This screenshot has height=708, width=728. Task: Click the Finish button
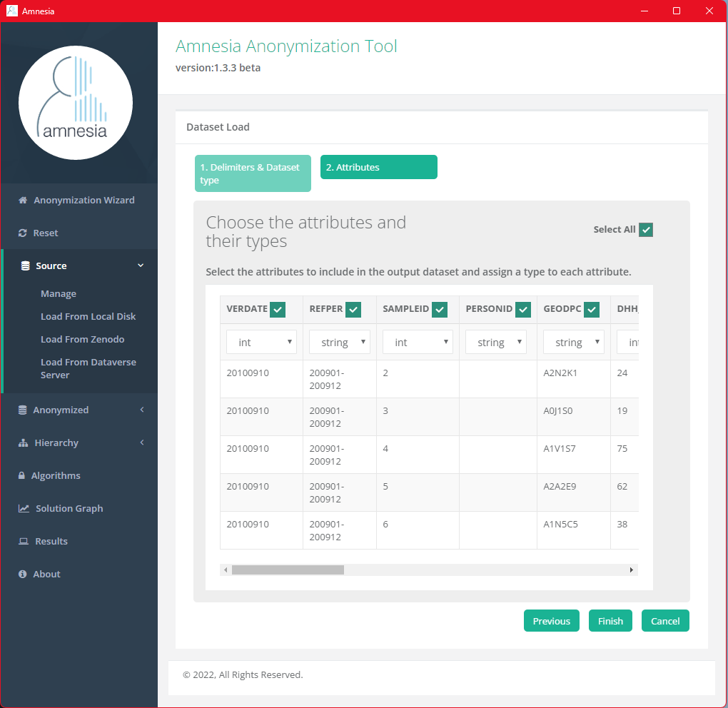click(x=610, y=621)
